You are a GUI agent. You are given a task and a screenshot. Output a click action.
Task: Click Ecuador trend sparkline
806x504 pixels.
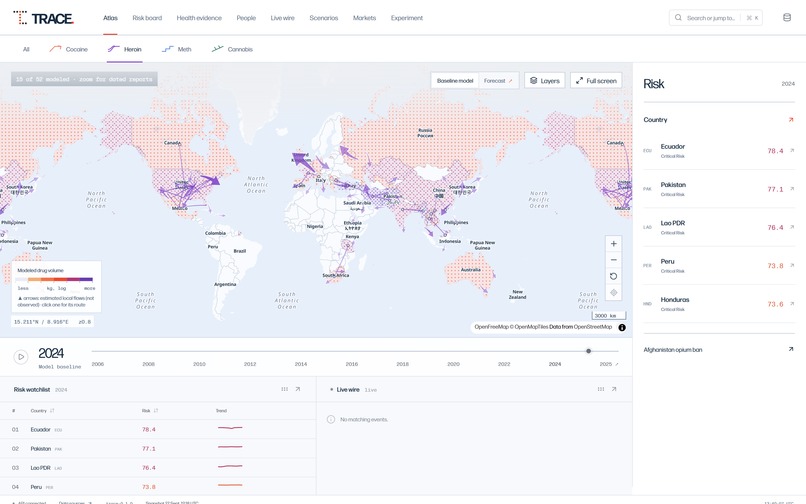(x=230, y=428)
